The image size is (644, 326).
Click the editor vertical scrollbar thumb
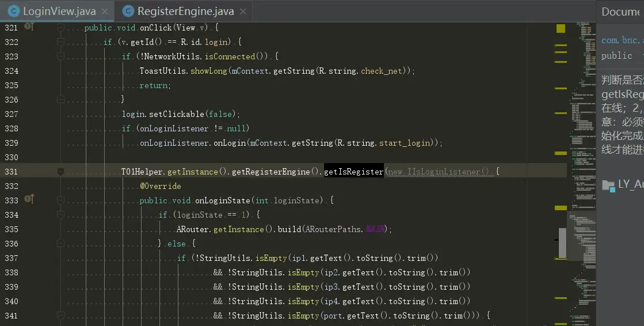coord(562,242)
